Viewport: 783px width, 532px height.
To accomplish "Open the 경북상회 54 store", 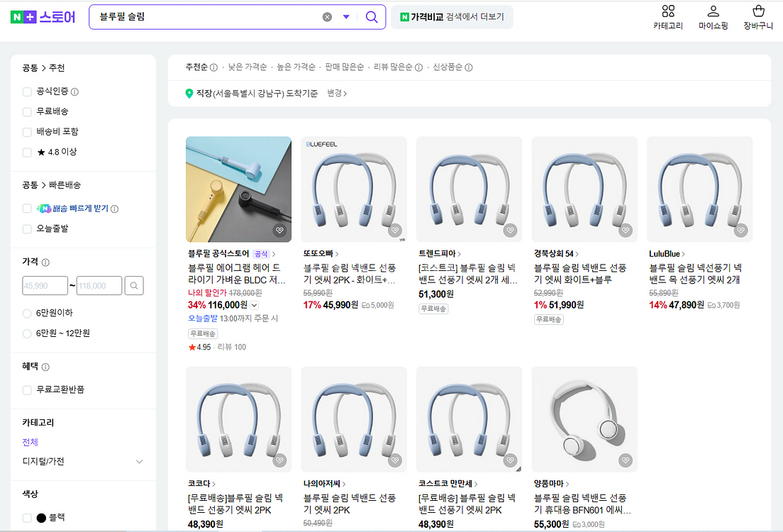I will [556, 254].
